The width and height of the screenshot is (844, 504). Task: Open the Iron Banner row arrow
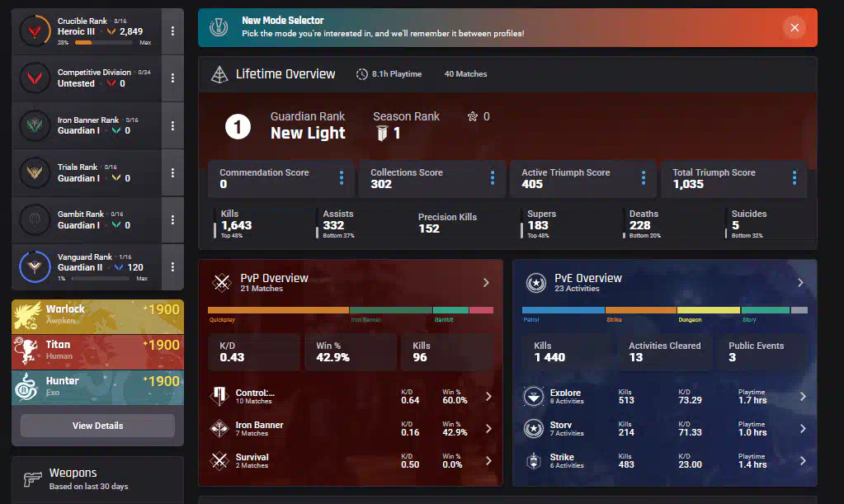pyautogui.click(x=488, y=429)
